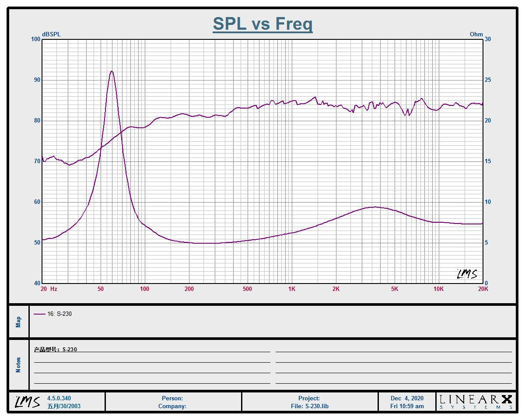Screen dimensions: 525x420
Task: Click the LMS watermark inside the graph
Action: [467, 274]
